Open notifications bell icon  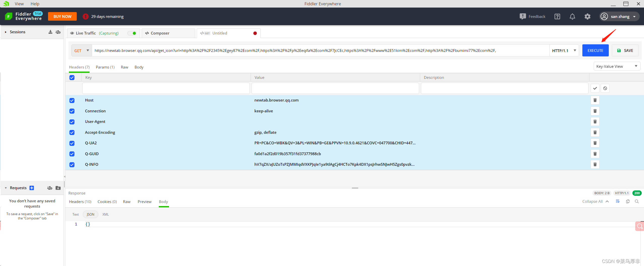click(x=572, y=17)
